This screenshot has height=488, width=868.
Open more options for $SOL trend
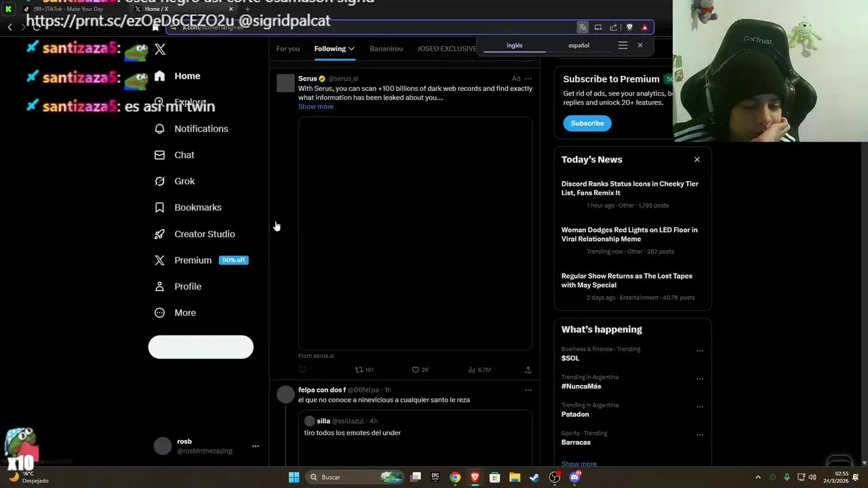[x=700, y=351]
